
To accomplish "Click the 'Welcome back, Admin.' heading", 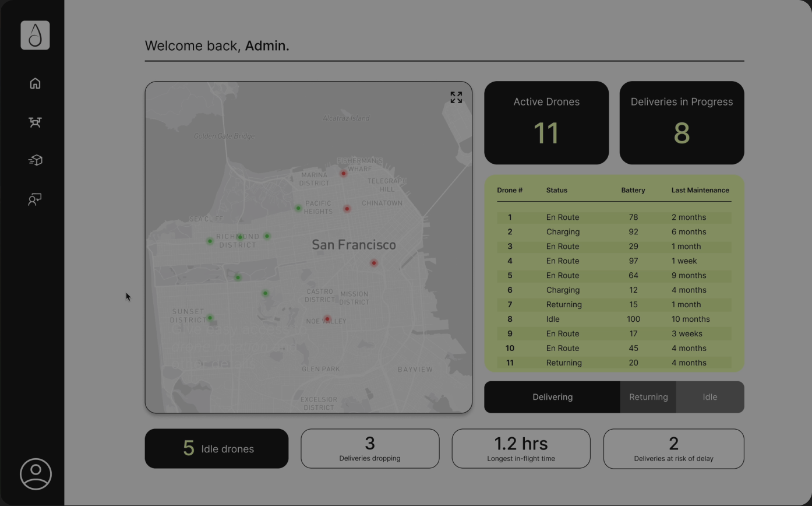I will tap(217, 45).
